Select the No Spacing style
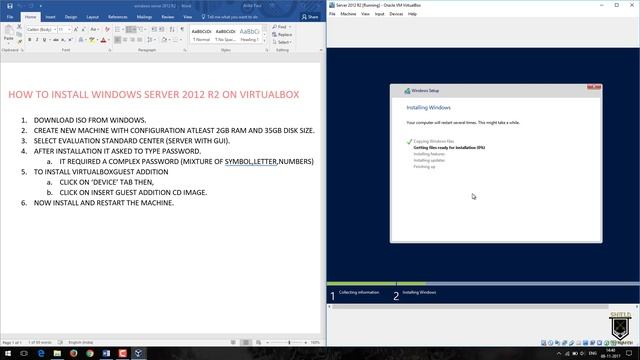This screenshot has width=640, height=360. coord(225,35)
